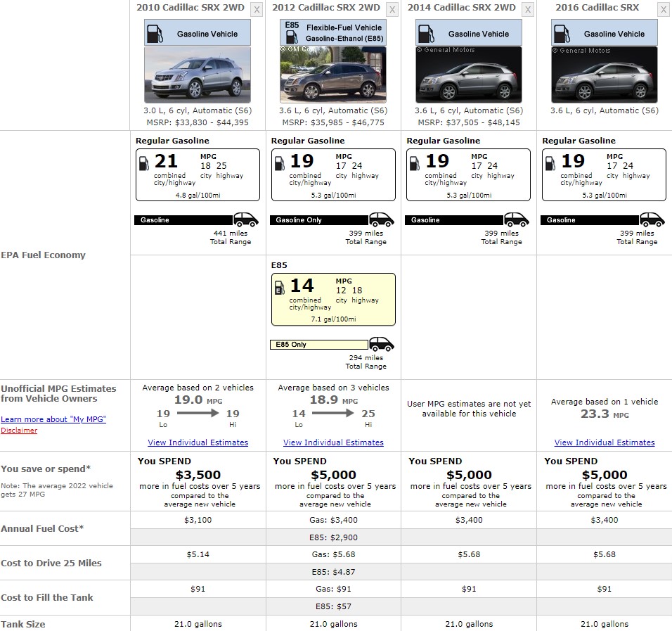Viewport: 672px width, 631px height.
Task: Click the $5.14 cost cell
Action: click(x=198, y=554)
